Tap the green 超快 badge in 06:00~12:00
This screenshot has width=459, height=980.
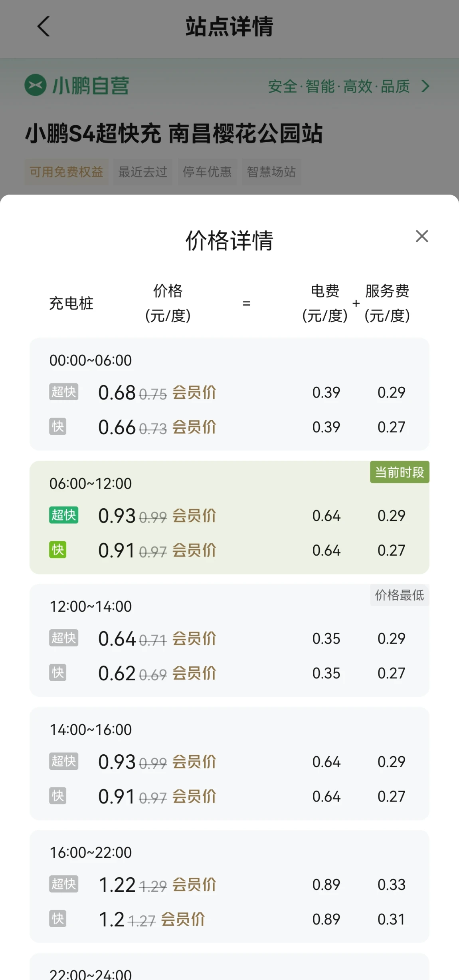click(x=63, y=515)
